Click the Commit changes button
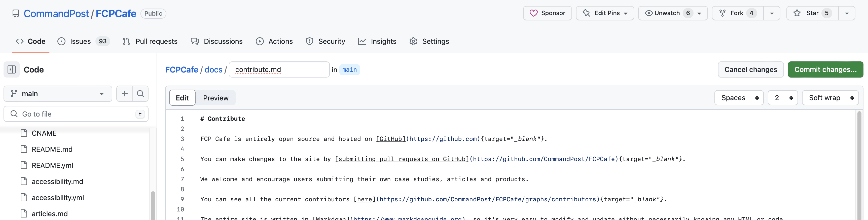 pyautogui.click(x=825, y=70)
